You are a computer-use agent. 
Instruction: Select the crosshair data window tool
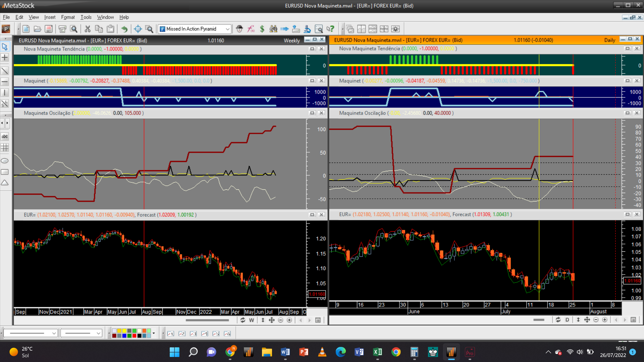point(138,29)
